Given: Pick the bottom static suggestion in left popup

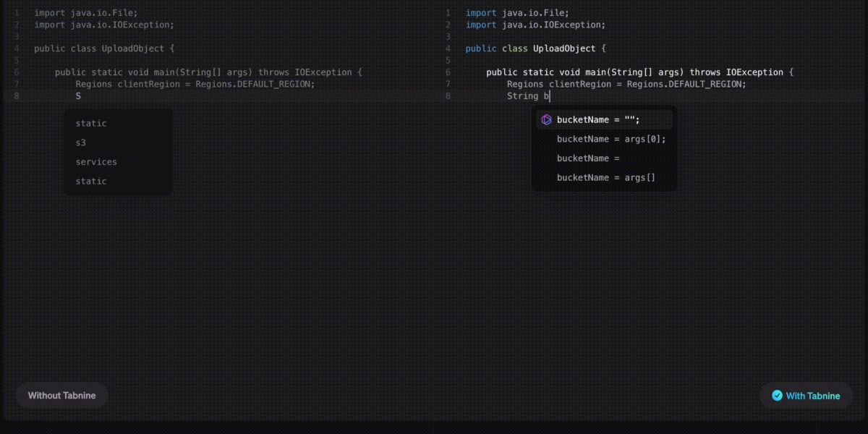Looking at the screenshot, I should click(x=91, y=182).
